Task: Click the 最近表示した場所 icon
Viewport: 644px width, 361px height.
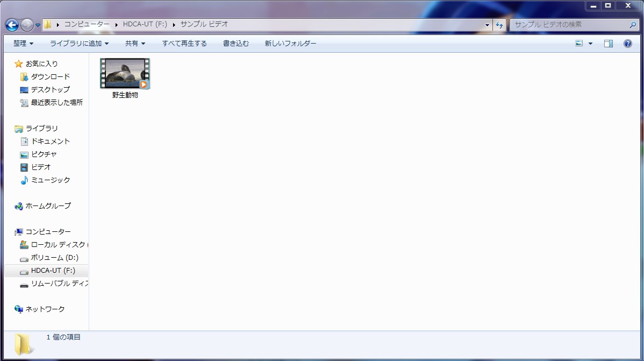Action: [x=24, y=103]
